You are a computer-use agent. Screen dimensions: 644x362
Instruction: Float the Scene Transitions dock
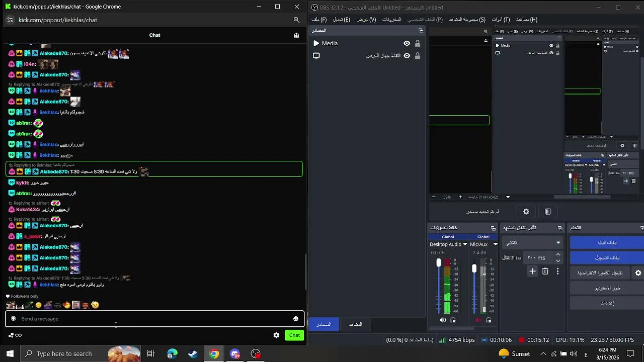(x=560, y=228)
